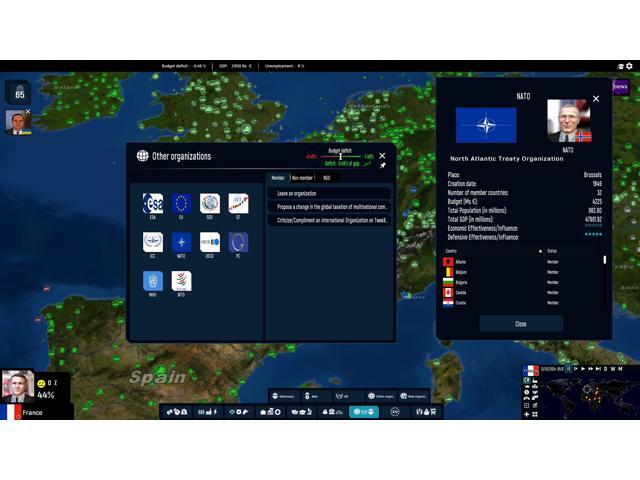Select the ESA organization logo

[153, 203]
